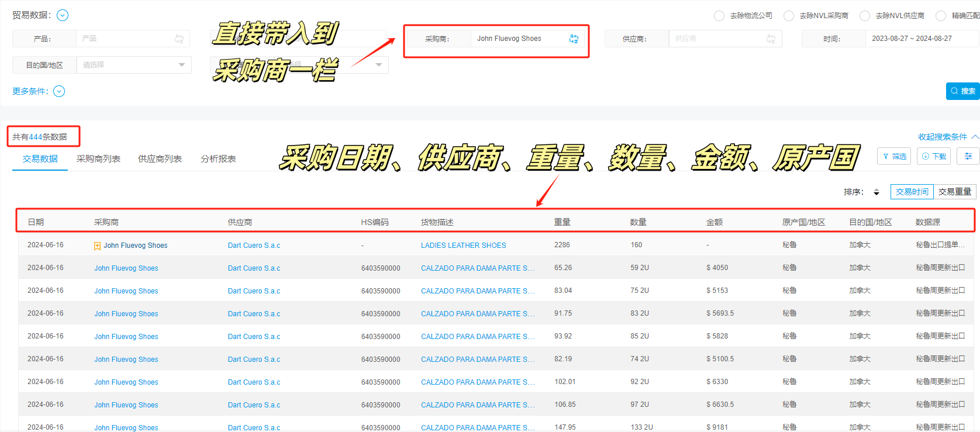The width and height of the screenshot is (980, 432).
Task: Click the 金额 column header
Action: pos(715,222)
